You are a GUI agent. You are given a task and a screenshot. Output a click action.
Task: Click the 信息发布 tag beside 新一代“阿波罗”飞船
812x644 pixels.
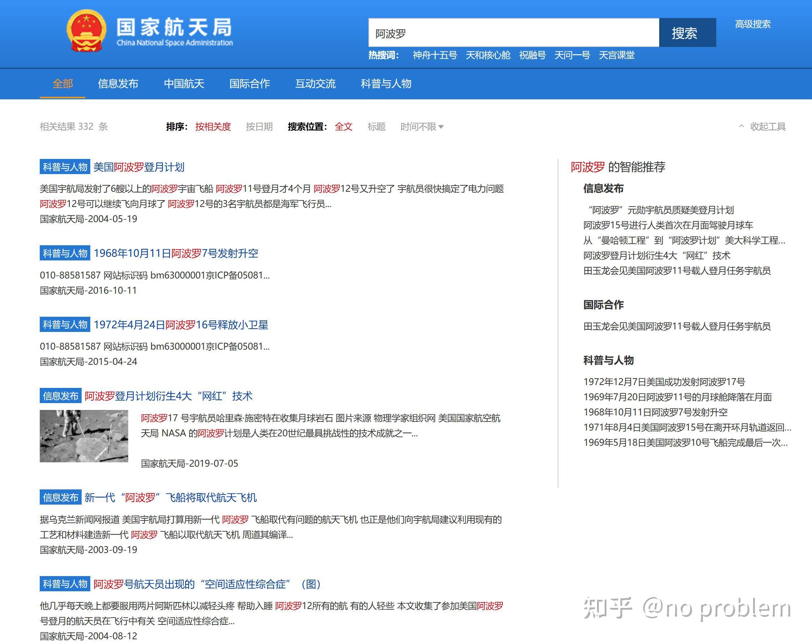point(60,497)
